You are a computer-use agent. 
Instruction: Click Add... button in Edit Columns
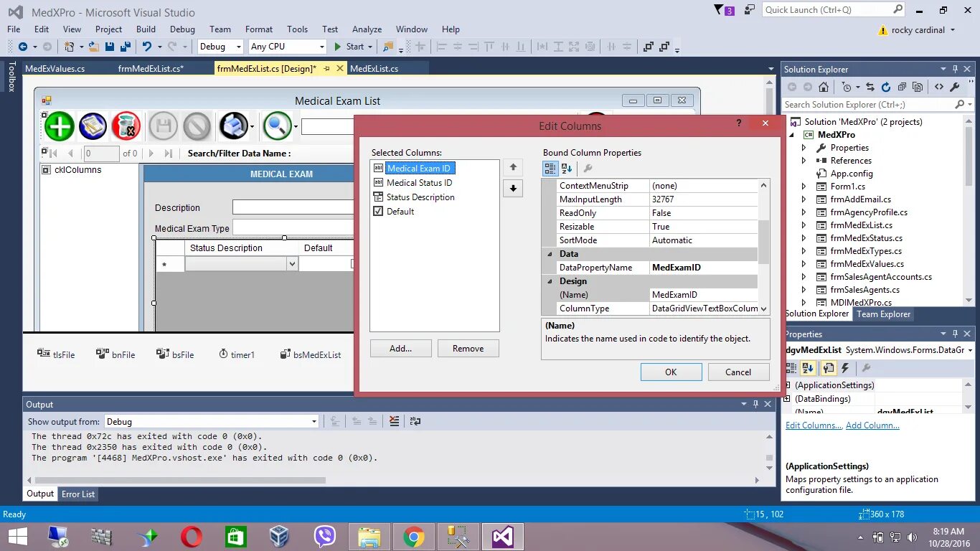click(x=401, y=349)
